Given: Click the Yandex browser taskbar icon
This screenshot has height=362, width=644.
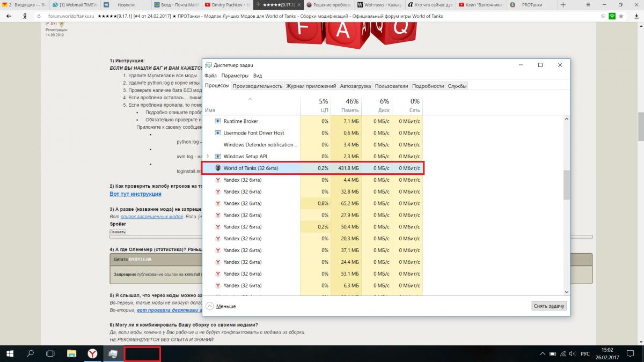Looking at the screenshot, I should coord(92,353).
